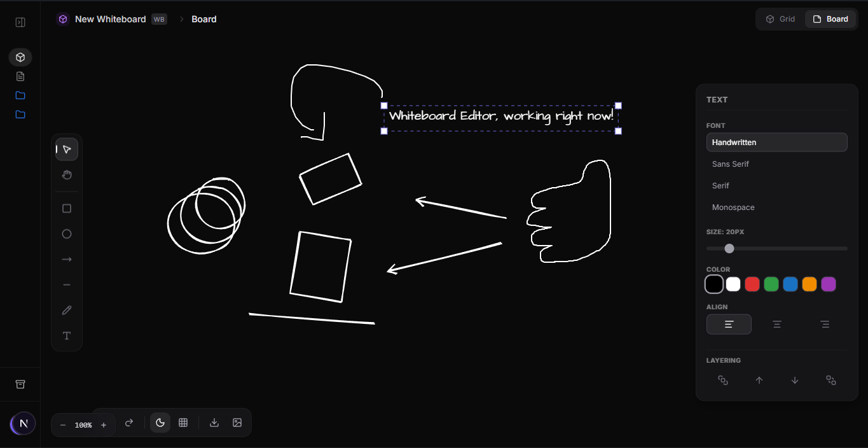868x448 pixels.
Task: Open the export image tool
Action: (x=237, y=422)
